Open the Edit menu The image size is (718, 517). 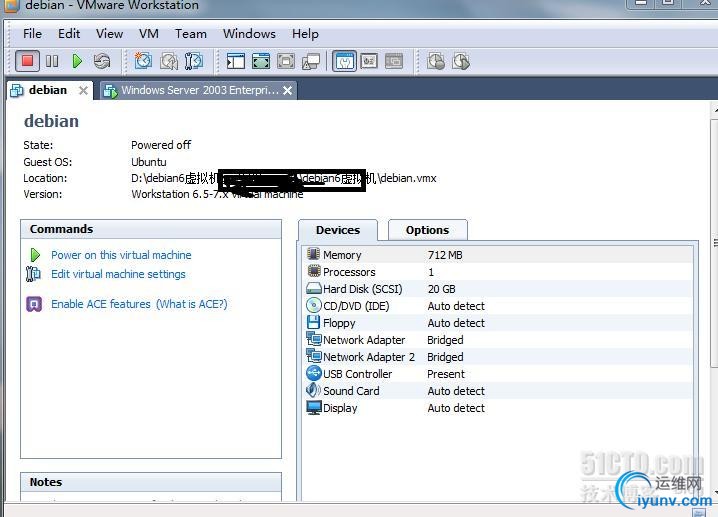click(69, 34)
